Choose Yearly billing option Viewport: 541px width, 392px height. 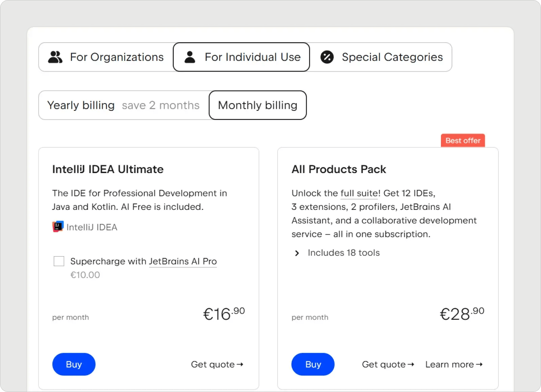coord(124,105)
